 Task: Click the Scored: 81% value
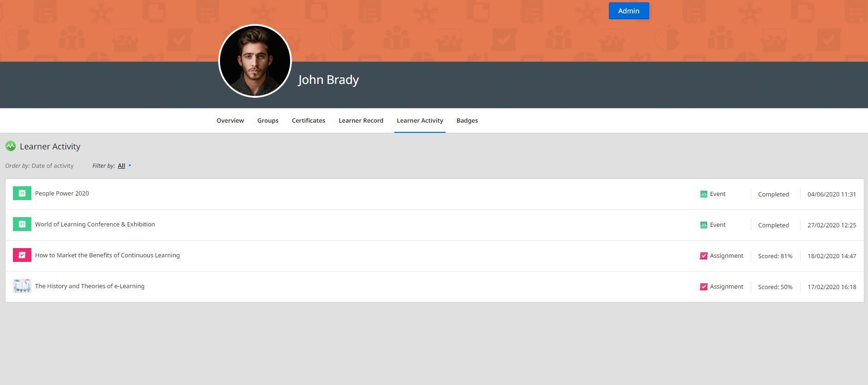pos(775,256)
